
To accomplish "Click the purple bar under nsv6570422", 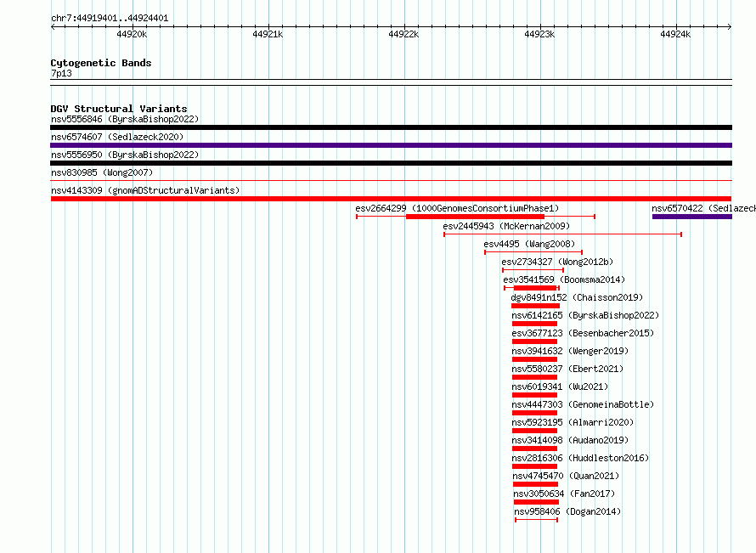I will click(692, 217).
